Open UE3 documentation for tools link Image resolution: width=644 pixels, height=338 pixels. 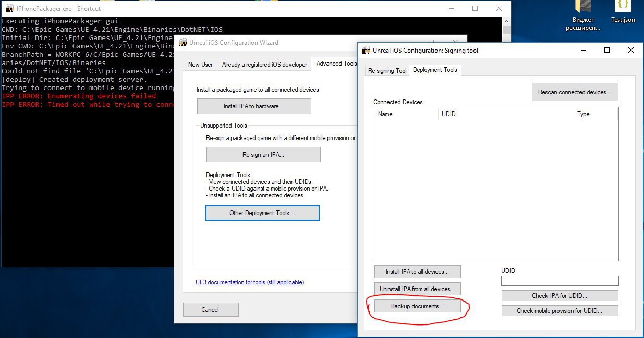(250, 282)
